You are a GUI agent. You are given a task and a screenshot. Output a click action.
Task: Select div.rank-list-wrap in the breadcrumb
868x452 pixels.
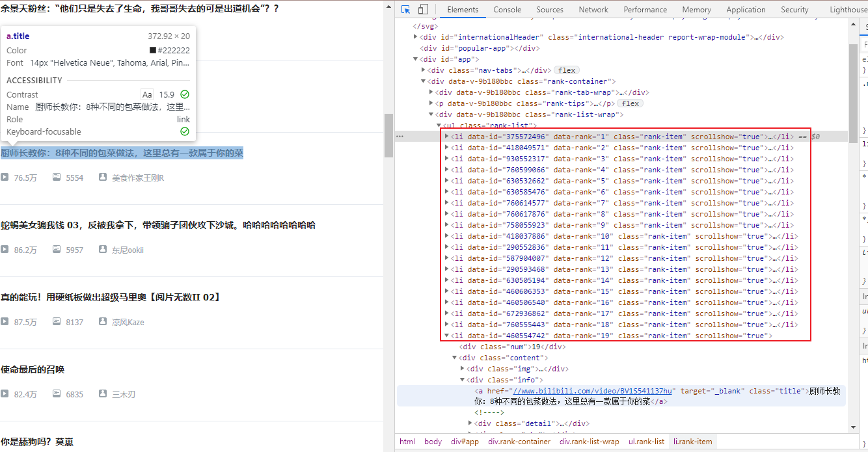pos(590,442)
